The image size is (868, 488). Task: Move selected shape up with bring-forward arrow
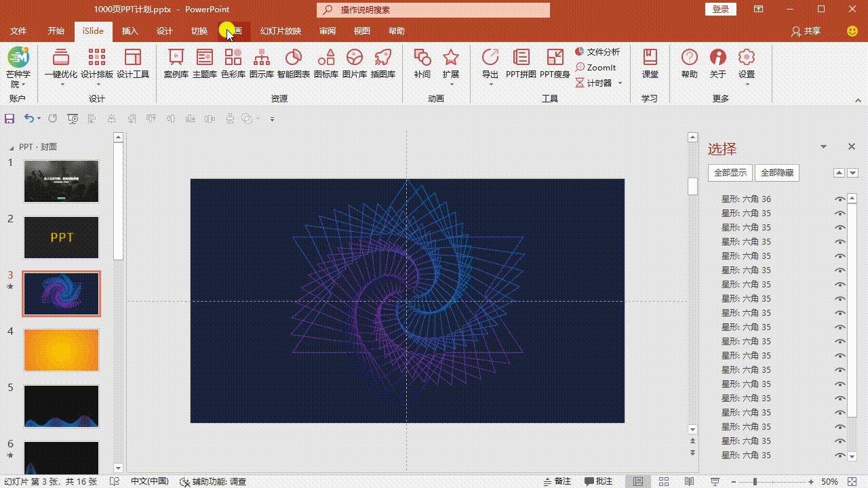coord(839,173)
